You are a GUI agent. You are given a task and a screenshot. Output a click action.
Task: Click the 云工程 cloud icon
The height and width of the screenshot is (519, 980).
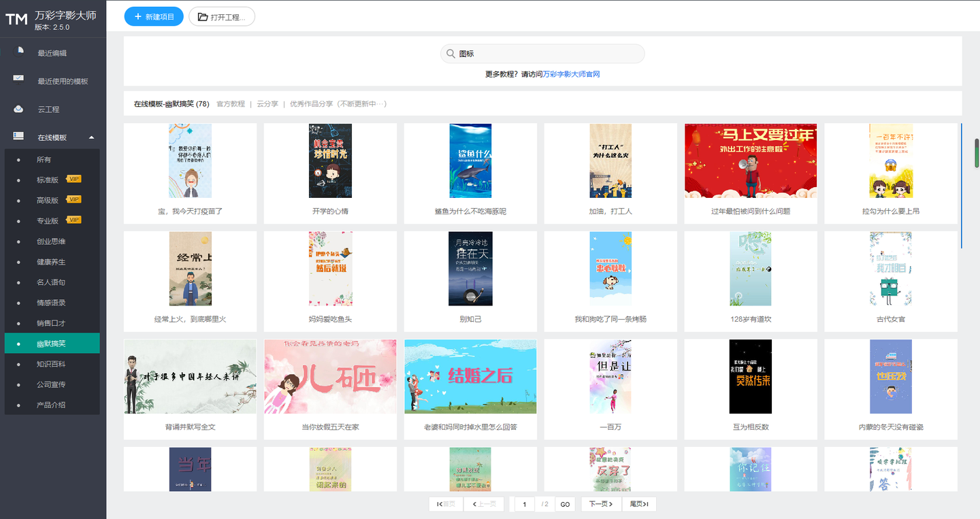click(x=19, y=109)
